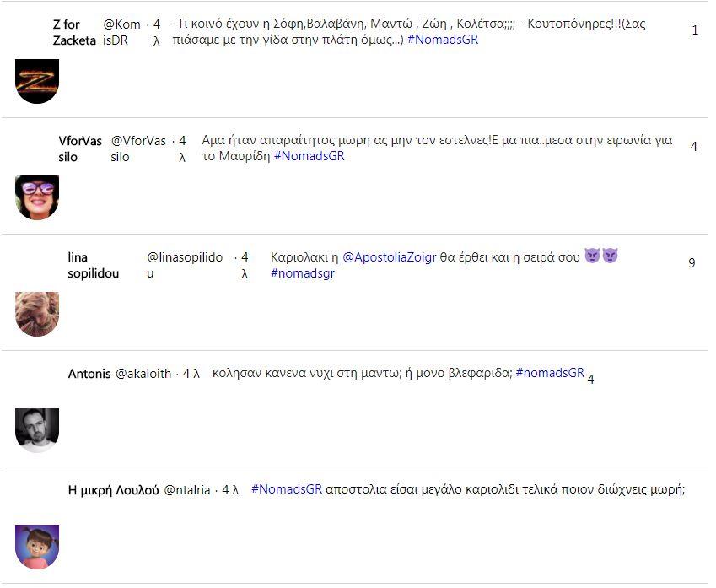Click the @linasopilidou username handle
The height and width of the screenshot is (588, 716).
point(185,265)
